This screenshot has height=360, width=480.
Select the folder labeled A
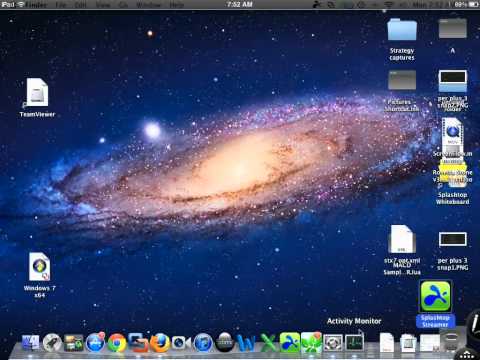(x=452, y=29)
